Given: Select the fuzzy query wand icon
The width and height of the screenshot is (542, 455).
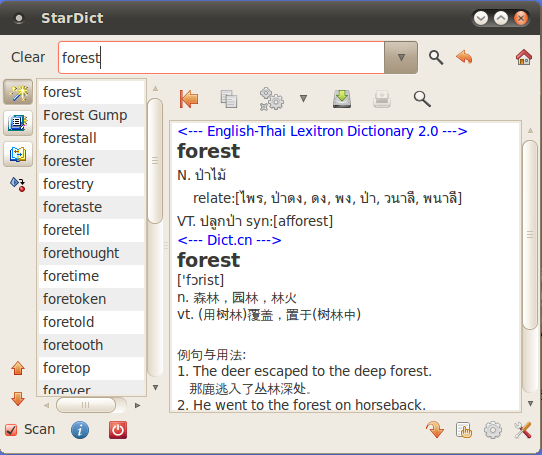Looking at the screenshot, I should (18, 92).
